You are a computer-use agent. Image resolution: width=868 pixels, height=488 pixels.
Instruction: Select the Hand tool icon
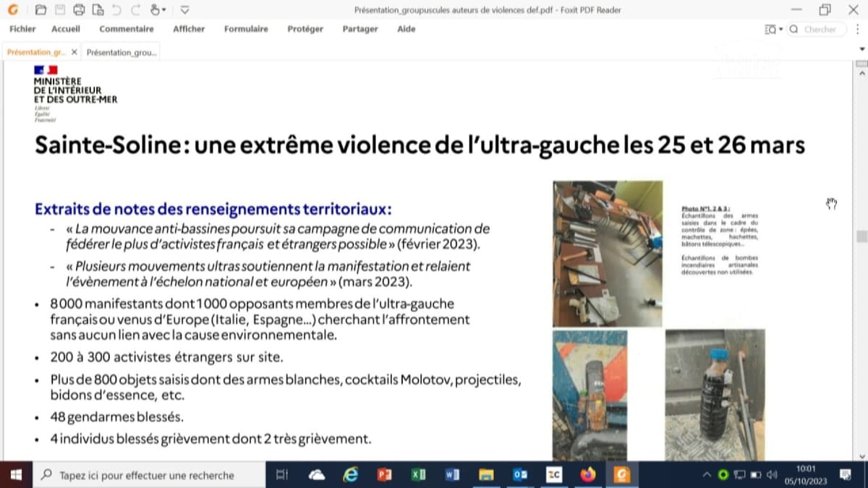[156, 10]
